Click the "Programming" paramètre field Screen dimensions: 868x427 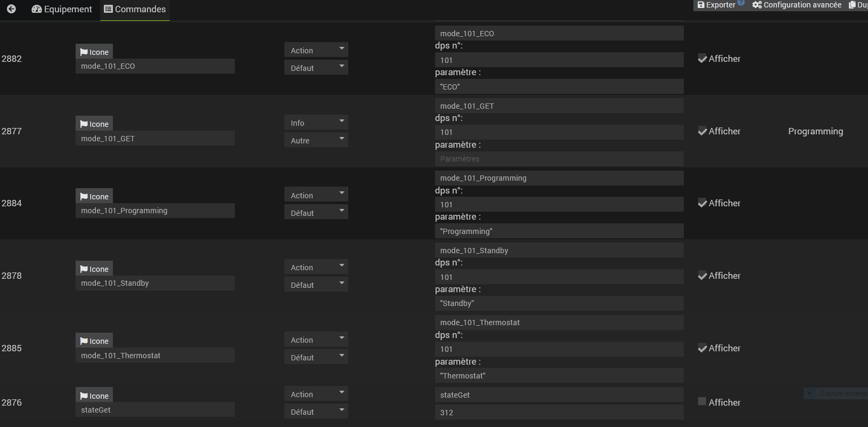pos(559,231)
